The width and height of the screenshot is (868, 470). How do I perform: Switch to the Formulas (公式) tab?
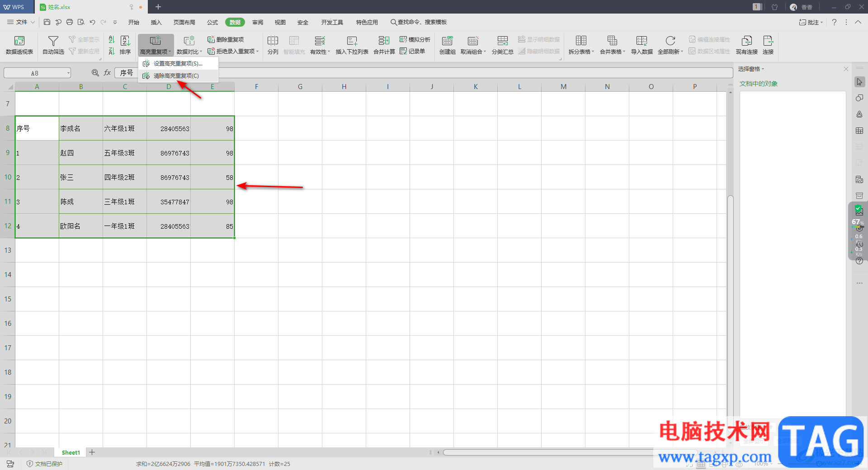(212, 22)
